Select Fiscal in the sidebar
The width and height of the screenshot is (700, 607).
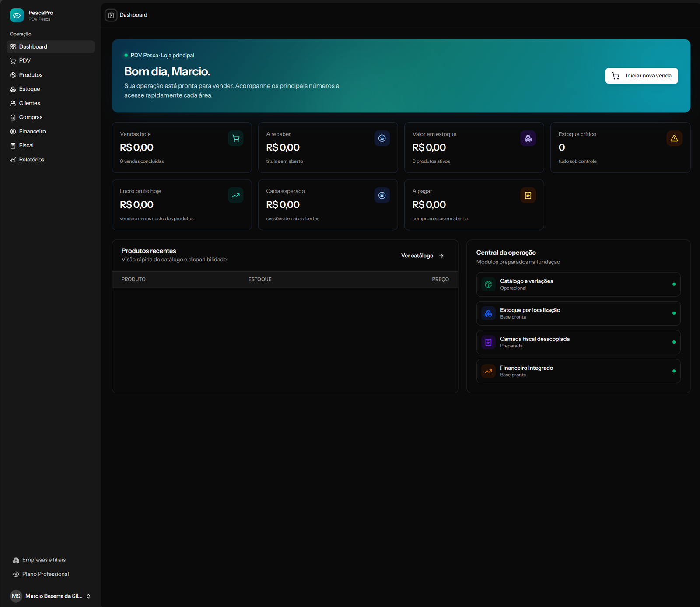(50, 145)
